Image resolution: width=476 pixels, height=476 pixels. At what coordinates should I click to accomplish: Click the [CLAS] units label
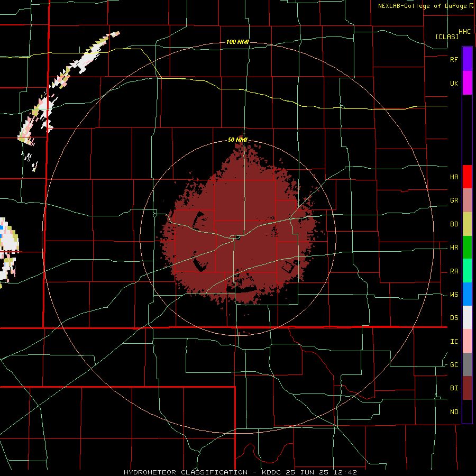pyautogui.click(x=447, y=36)
